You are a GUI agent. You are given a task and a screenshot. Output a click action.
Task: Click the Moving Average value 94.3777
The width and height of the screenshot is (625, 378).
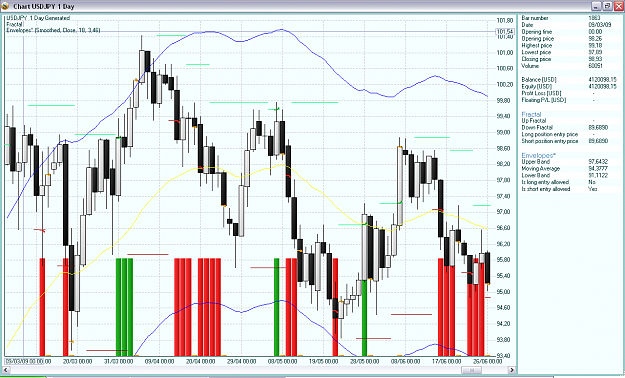click(x=598, y=169)
